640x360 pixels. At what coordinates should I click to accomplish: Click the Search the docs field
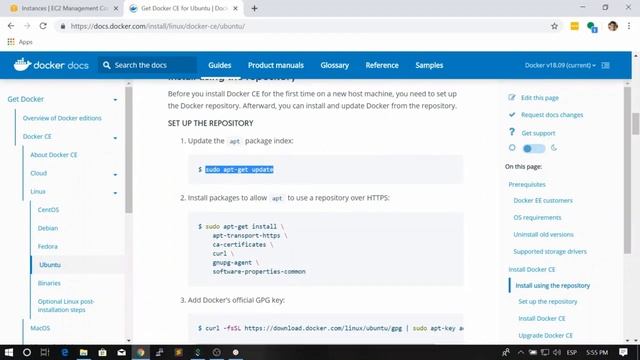(147, 65)
